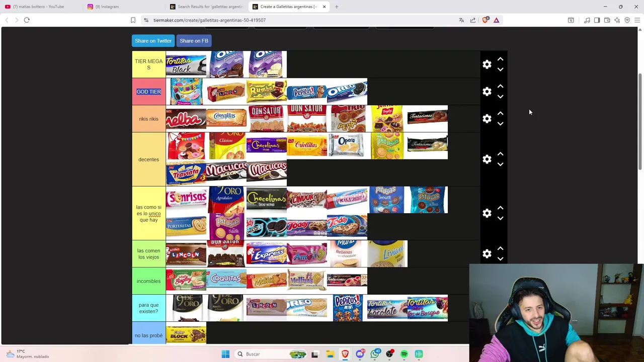Move decentes row up
This screenshot has width=644, height=362.
500,154
